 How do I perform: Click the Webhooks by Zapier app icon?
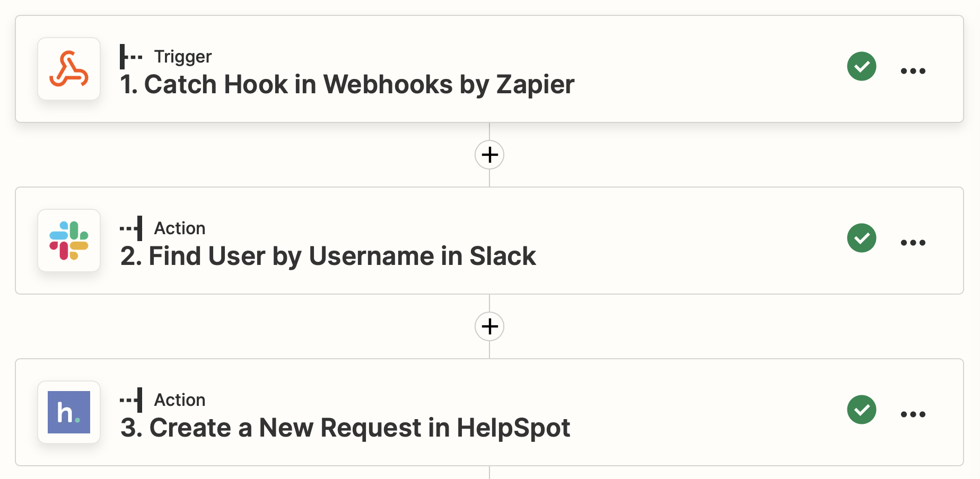click(69, 69)
